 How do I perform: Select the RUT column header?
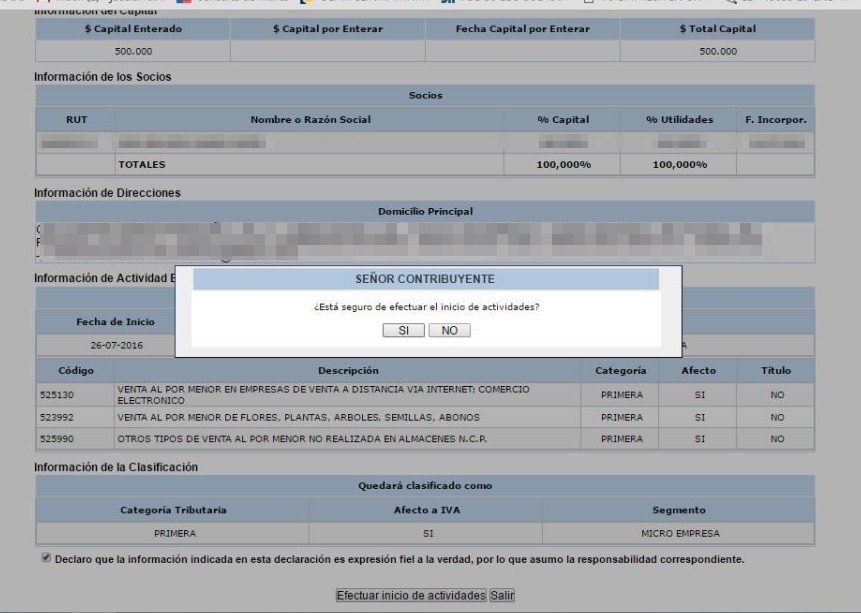click(x=76, y=120)
